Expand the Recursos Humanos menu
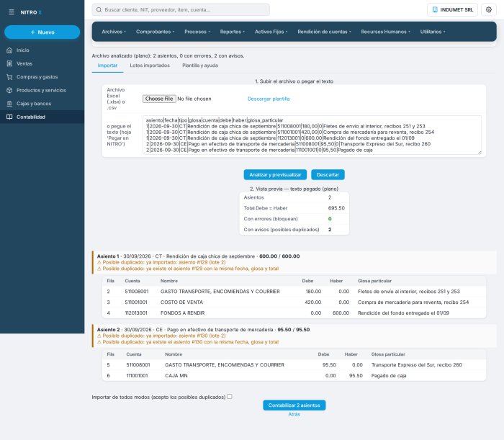Viewport: 504px width, 440px height. point(385,32)
